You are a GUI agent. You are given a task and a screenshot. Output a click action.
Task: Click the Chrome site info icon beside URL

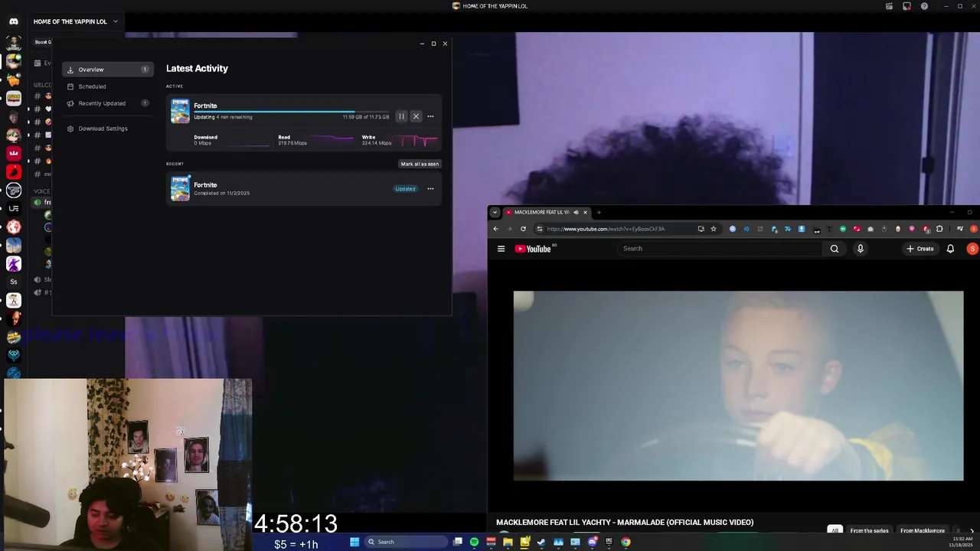click(540, 229)
